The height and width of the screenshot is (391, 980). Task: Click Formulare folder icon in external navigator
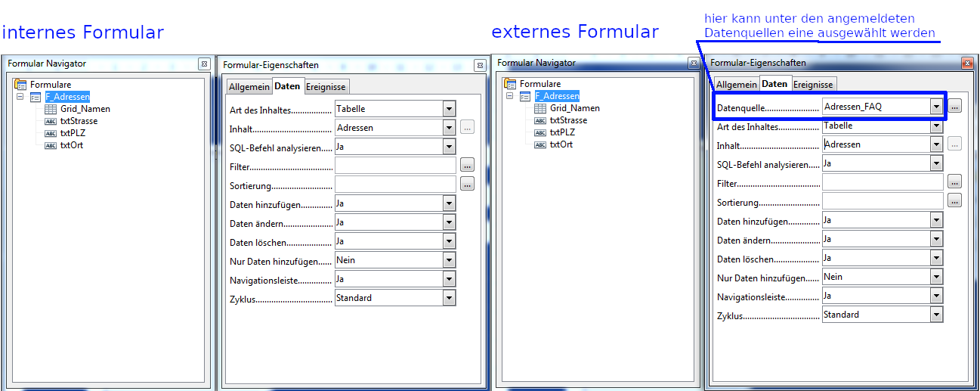(510, 84)
